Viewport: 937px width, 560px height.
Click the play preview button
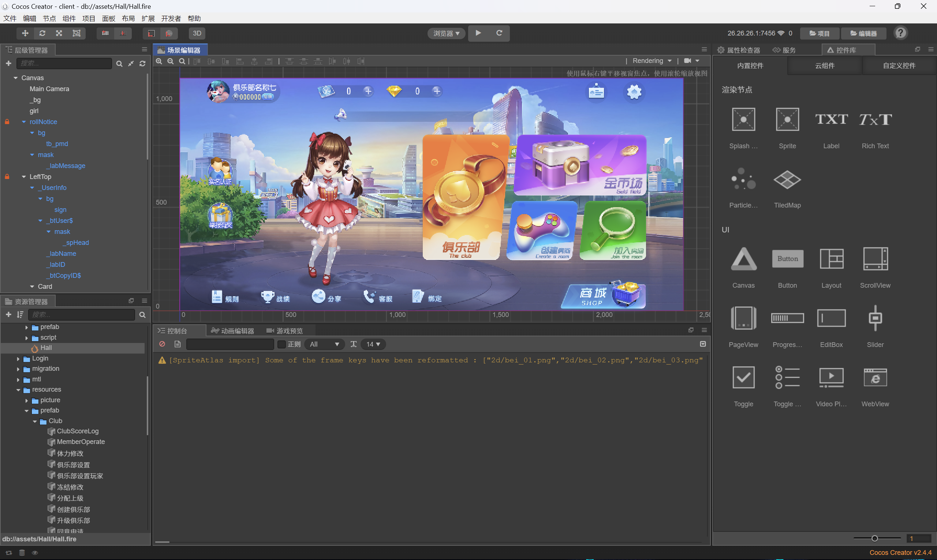pos(478,33)
